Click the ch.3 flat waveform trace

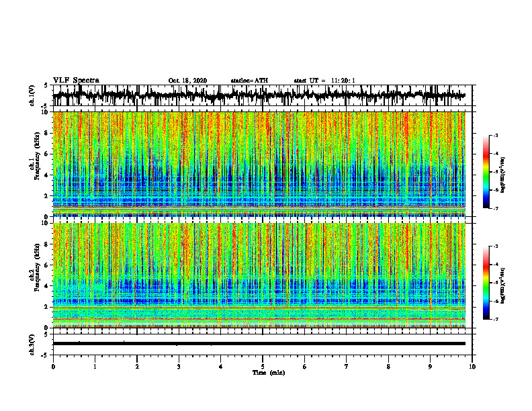click(x=259, y=344)
